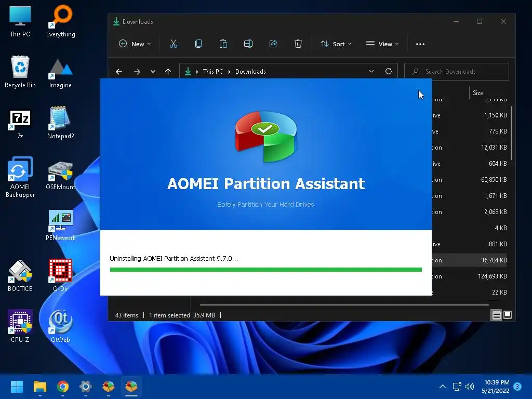Select the file row sized 778 KB
Viewport: 532px width, 399px height.
[470, 131]
